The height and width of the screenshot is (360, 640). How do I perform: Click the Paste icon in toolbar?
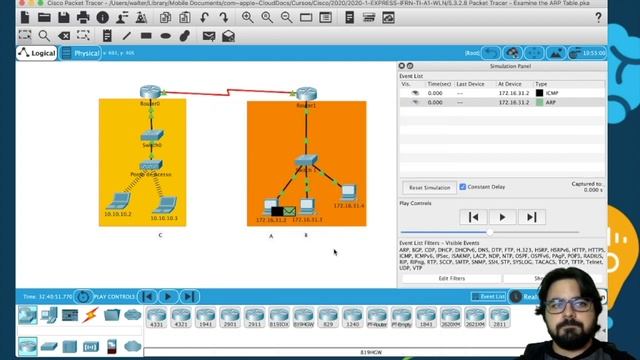[185, 18]
